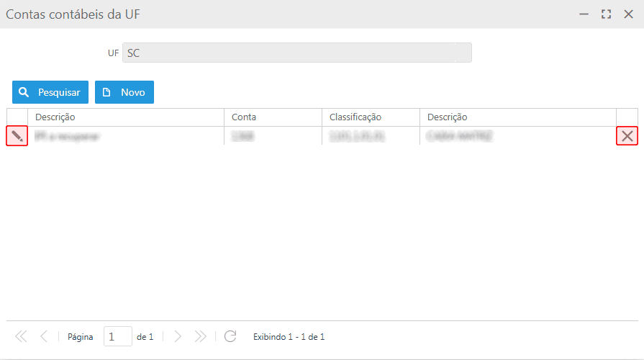Screen dimensions: 644x360
Task: Select the row's Classificação cell
Action: 371,136
